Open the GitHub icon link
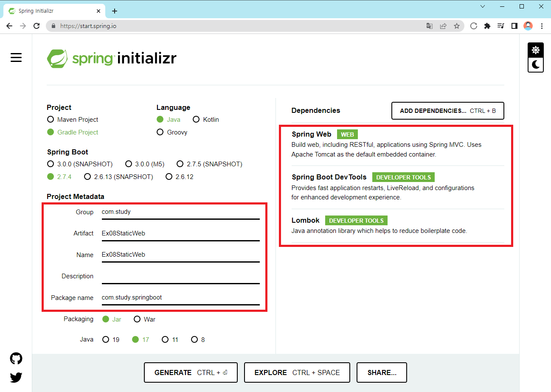The image size is (551, 392). coord(16,359)
